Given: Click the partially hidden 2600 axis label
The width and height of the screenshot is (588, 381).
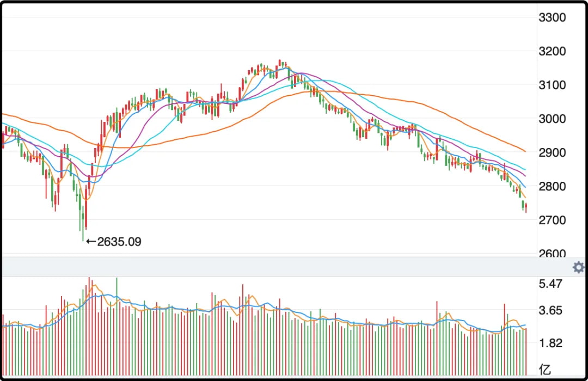Looking at the screenshot, I should point(552,253).
